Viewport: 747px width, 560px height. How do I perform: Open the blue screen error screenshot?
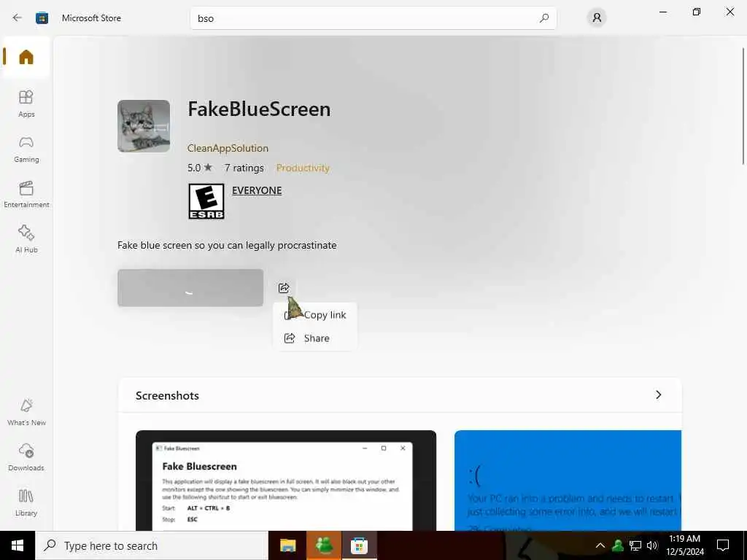click(x=568, y=481)
